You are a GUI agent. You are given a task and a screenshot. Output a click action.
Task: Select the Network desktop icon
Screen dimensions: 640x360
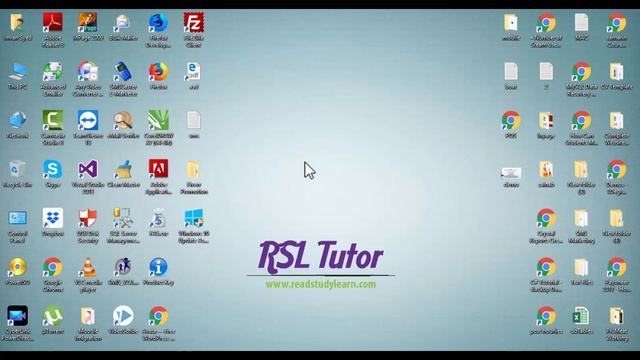click(18, 120)
